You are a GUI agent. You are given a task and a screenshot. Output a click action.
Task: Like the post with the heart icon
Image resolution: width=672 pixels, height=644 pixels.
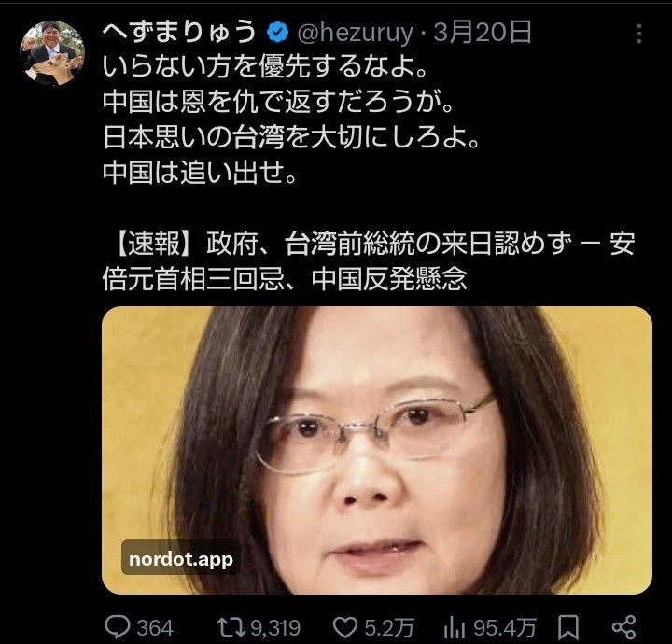click(x=345, y=628)
